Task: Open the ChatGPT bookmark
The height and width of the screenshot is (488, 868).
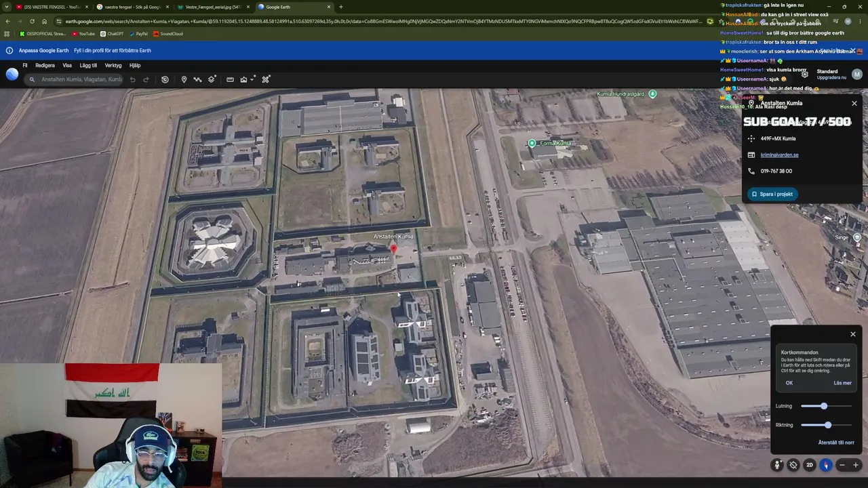Action: [112, 34]
